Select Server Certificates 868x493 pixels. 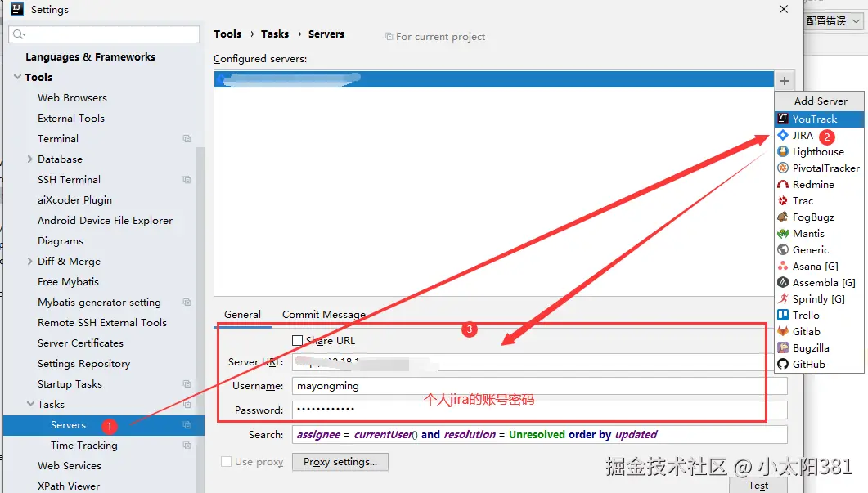coord(80,343)
